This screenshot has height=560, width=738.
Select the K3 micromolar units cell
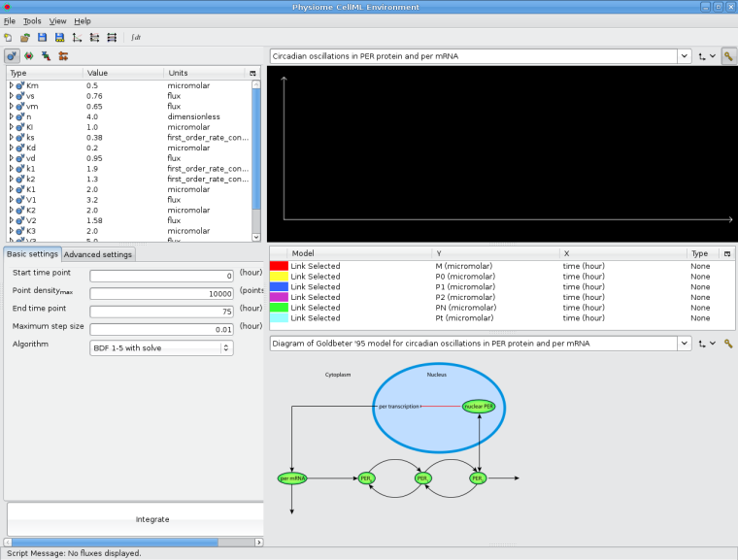(x=188, y=231)
